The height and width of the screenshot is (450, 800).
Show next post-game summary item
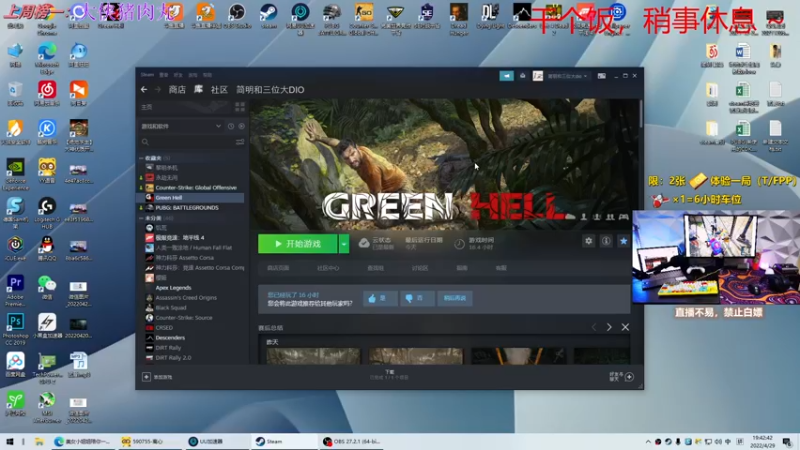609,327
